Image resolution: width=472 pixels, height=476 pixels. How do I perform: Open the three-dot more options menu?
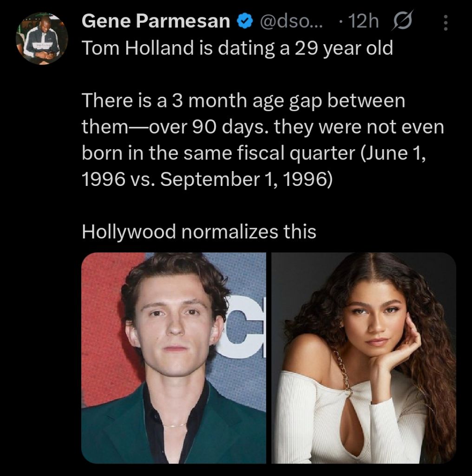pyautogui.click(x=445, y=22)
